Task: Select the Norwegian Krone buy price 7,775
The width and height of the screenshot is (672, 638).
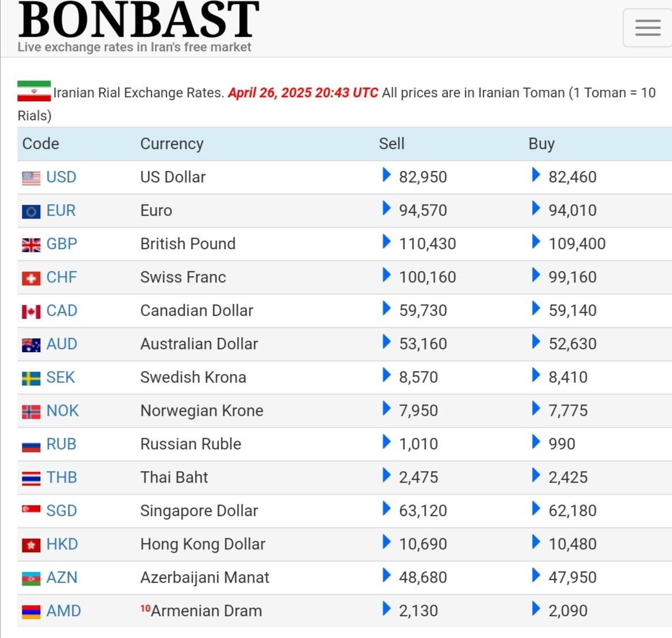Action: pos(568,411)
